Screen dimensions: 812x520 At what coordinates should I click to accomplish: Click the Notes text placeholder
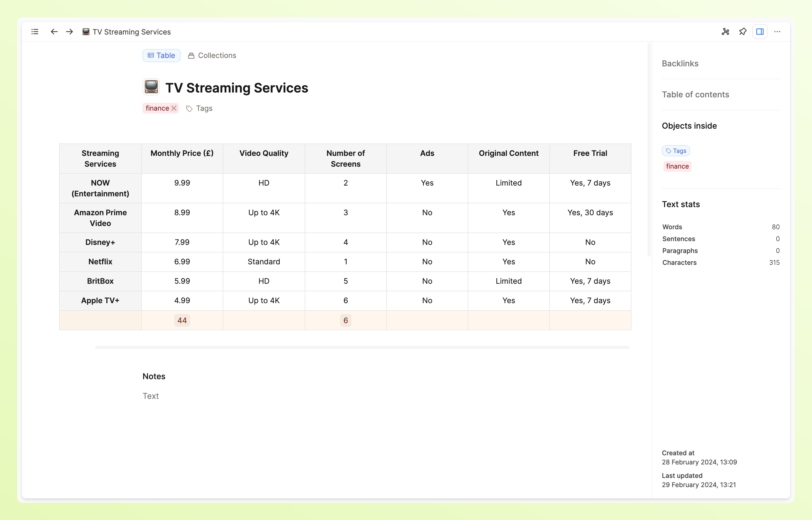[x=151, y=396]
